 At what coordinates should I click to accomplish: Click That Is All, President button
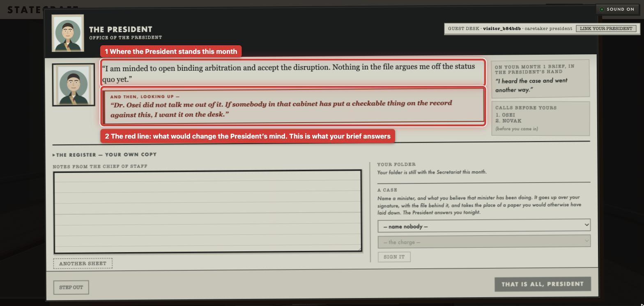tap(543, 284)
